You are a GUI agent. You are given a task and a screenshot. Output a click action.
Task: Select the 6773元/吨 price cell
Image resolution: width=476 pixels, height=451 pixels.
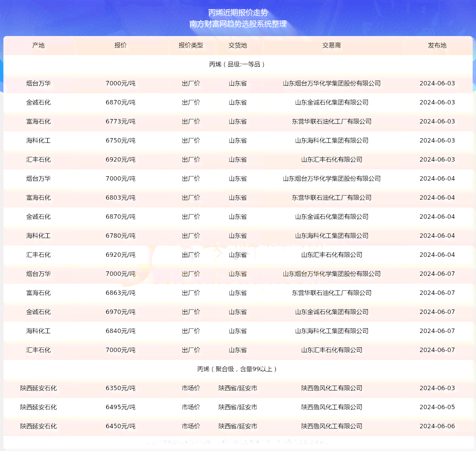[120, 121]
